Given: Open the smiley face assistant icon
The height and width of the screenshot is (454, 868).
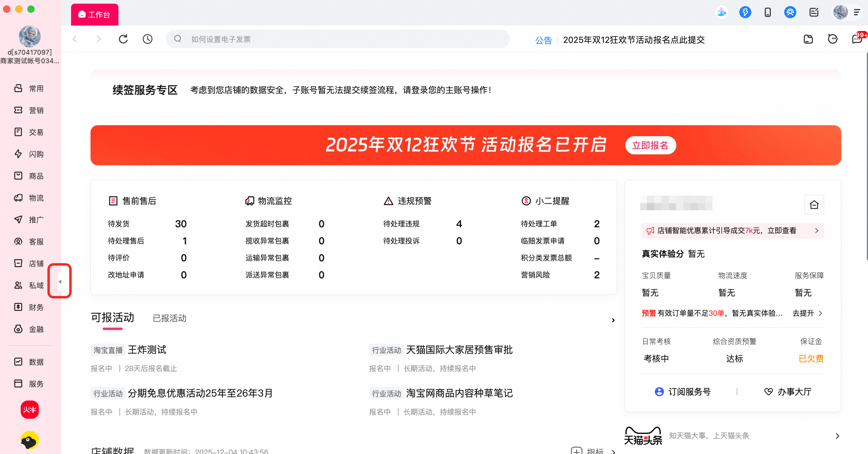Looking at the screenshot, I should [x=833, y=39].
